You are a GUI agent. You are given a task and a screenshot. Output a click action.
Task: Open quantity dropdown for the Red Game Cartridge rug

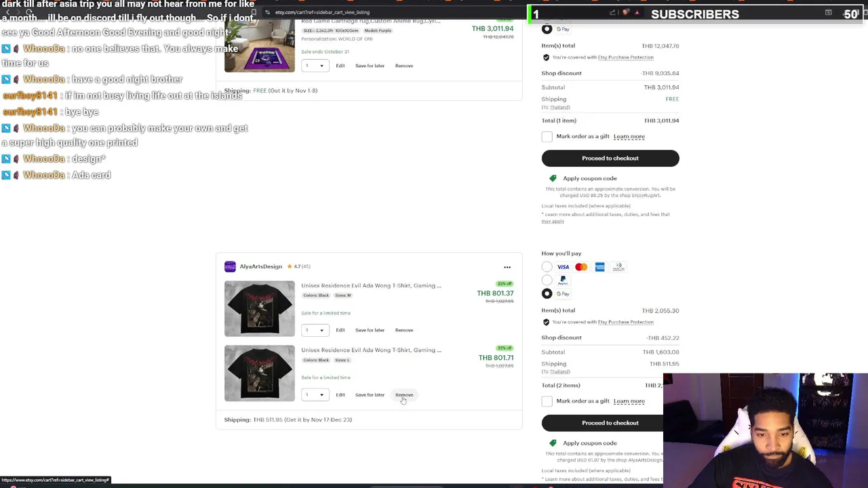[315, 66]
